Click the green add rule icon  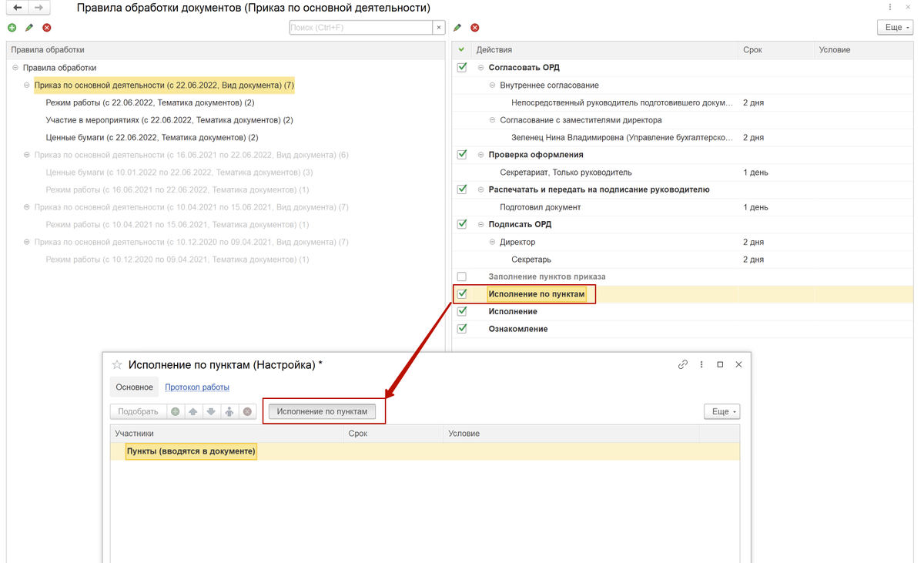click(x=12, y=28)
